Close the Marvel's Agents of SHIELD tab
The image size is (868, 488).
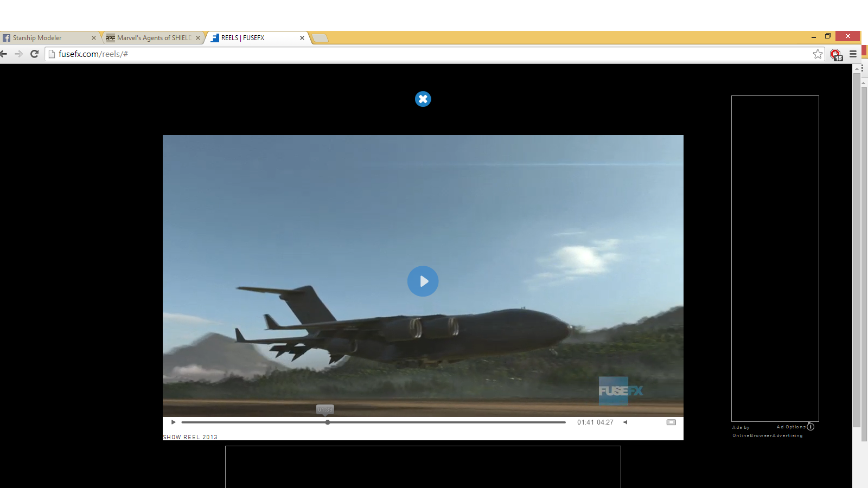pos(198,38)
